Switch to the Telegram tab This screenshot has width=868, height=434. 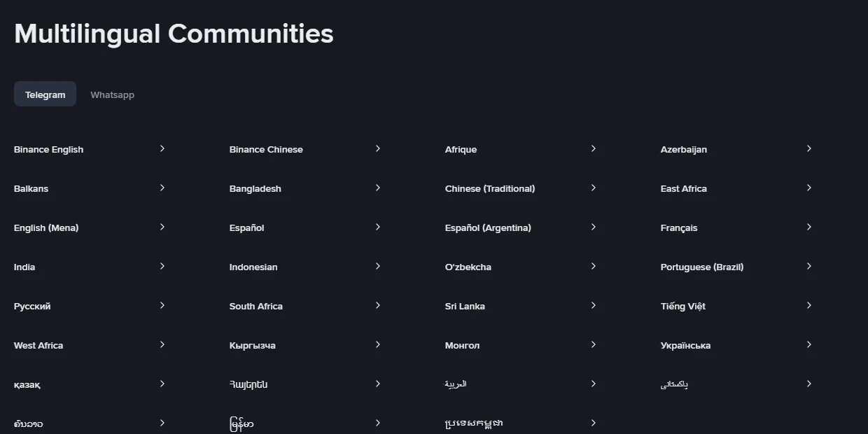point(45,94)
